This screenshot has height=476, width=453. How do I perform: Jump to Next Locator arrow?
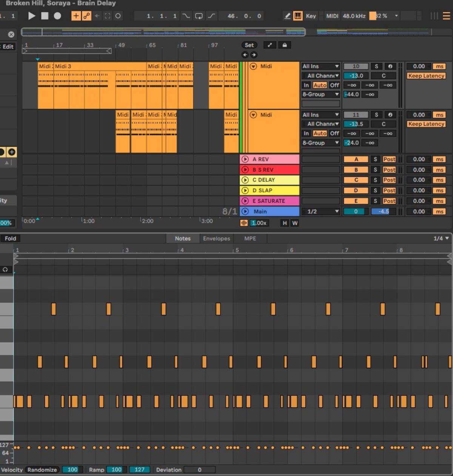point(254,55)
